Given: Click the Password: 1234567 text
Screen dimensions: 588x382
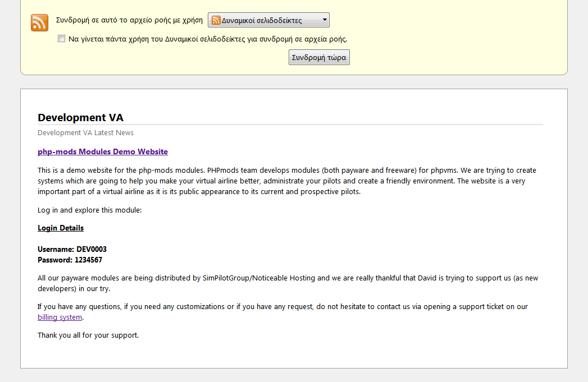Looking at the screenshot, I should pyautogui.click(x=70, y=260).
